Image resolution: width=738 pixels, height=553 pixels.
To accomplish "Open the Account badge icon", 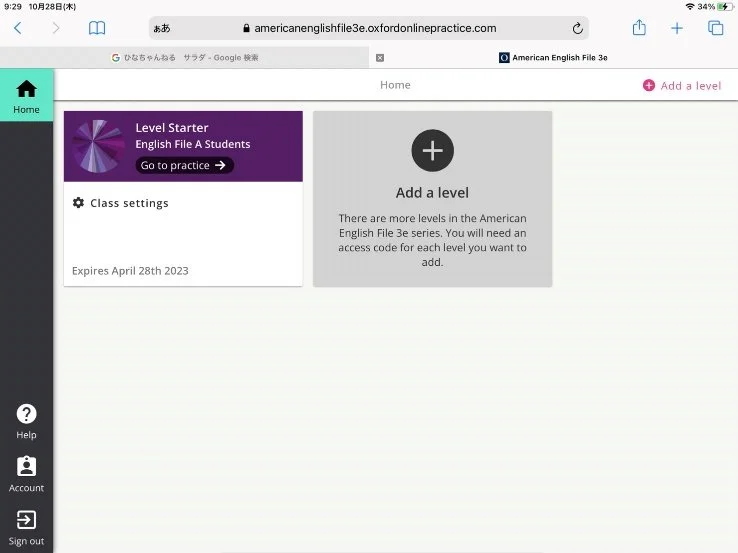I will click(x=26, y=466).
